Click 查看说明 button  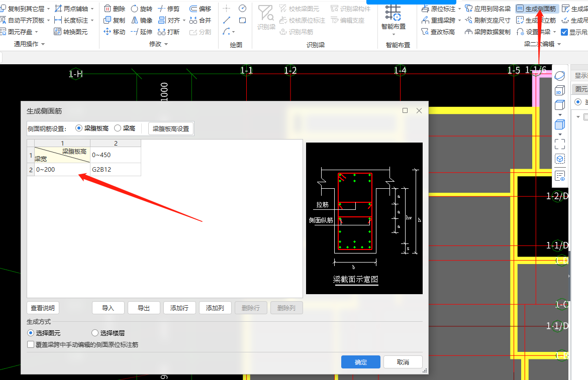[43, 308]
